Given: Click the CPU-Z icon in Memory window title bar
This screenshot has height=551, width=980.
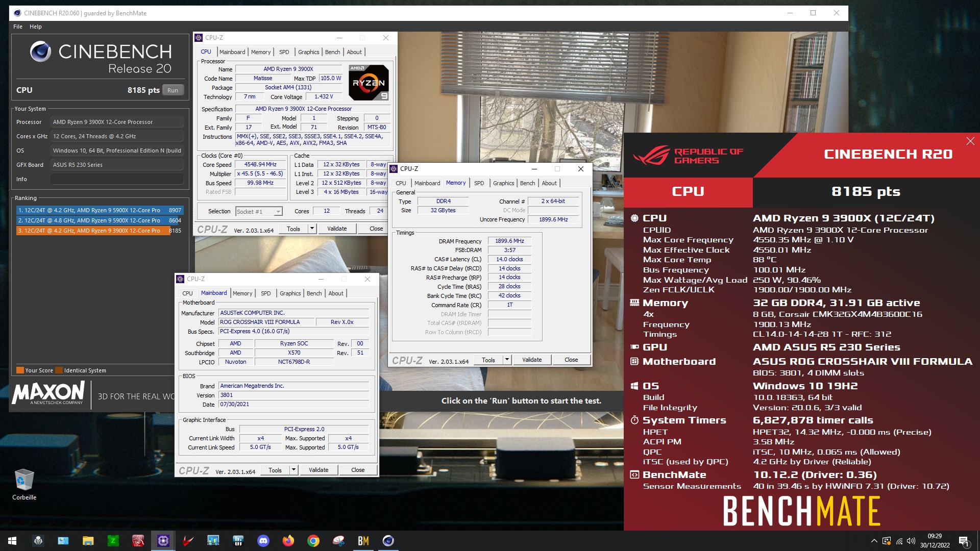Looking at the screenshot, I should (x=394, y=169).
